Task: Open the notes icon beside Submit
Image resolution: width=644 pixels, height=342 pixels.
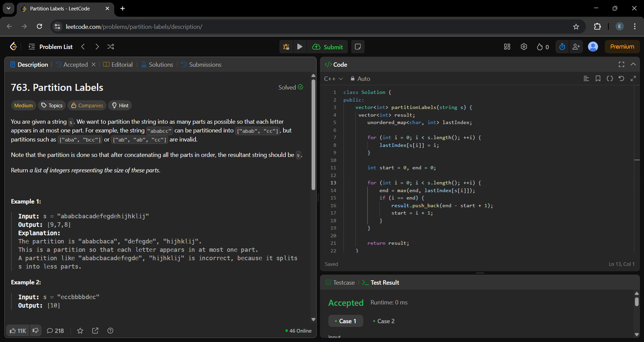Action: point(357,47)
